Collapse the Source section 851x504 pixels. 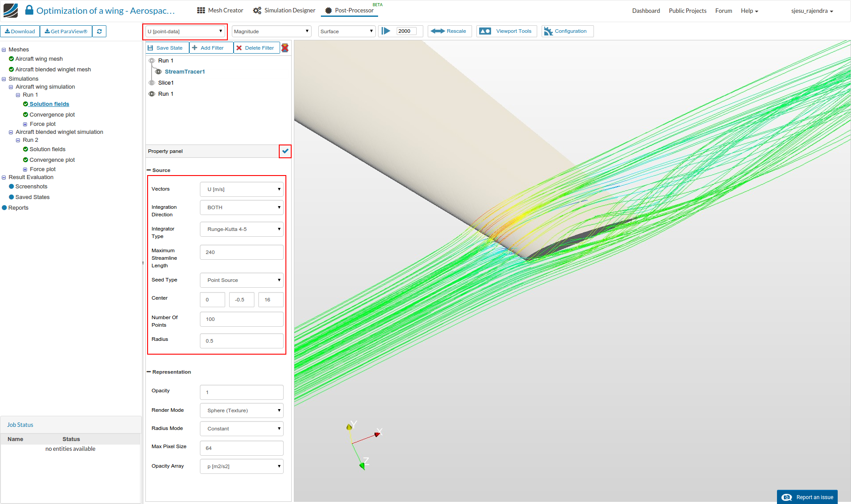click(x=149, y=170)
